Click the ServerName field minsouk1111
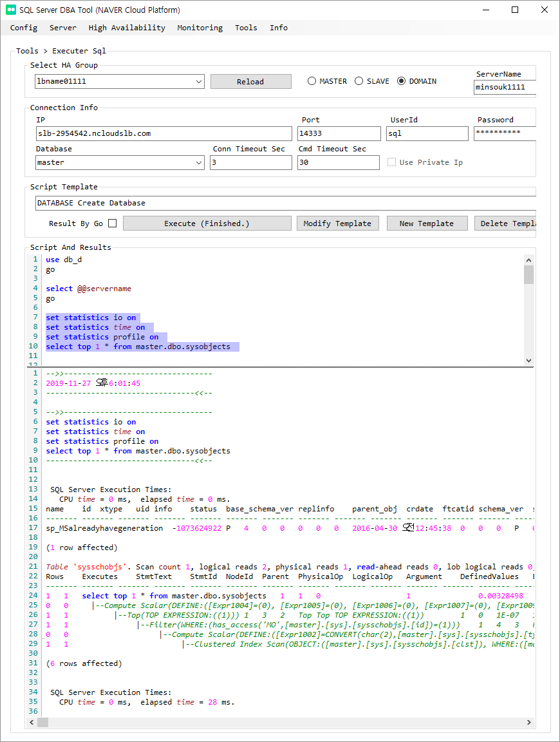560x742 pixels. click(x=505, y=87)
